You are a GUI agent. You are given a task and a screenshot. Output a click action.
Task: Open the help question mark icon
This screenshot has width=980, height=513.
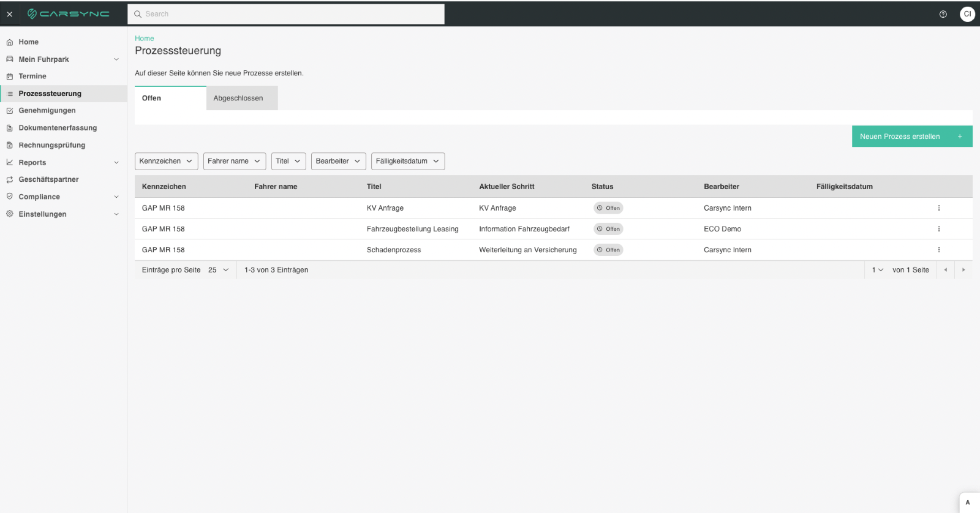tap(943, 14)
